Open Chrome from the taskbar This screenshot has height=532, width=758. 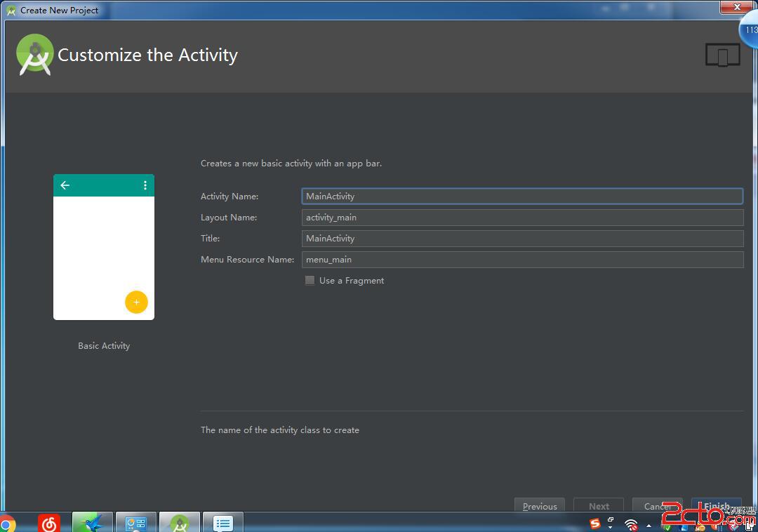tap(6, 524)
